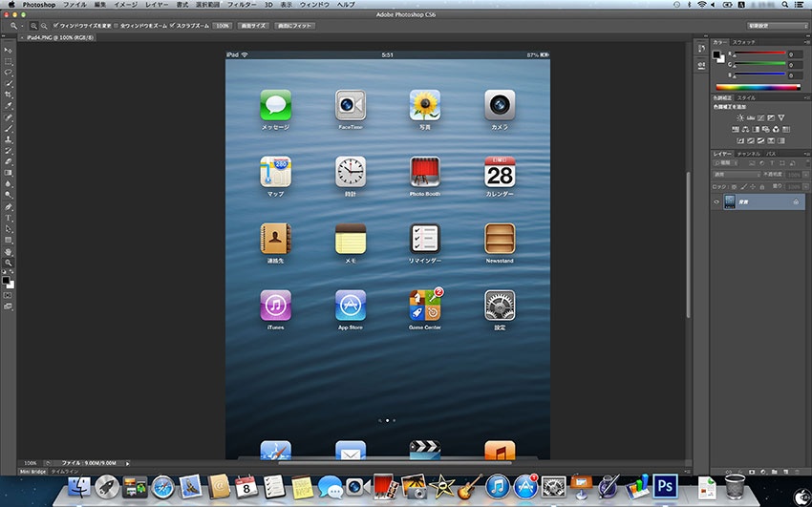Add a Vibrance adjustment
Image resolution: width=812 pixels, height=507 pixels.
coord(780,117)
